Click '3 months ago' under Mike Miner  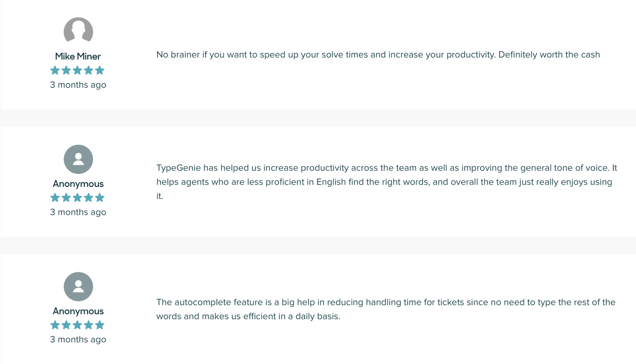point(78,85)
